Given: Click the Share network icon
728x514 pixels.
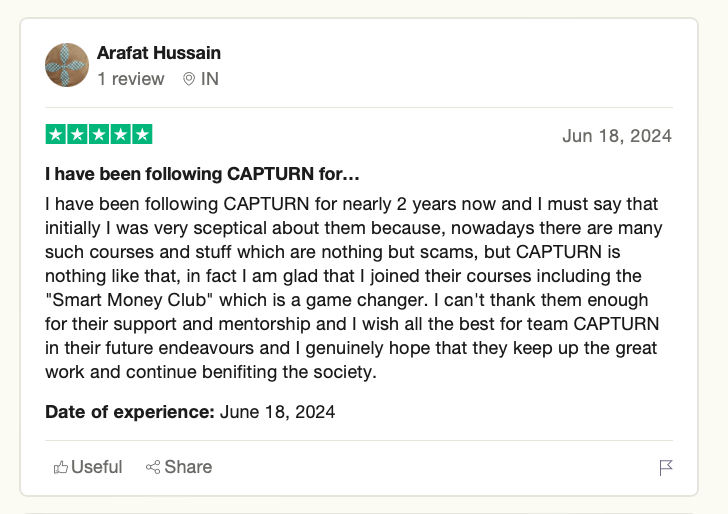Looking at the screenshot, I should [x=153, y=467].
